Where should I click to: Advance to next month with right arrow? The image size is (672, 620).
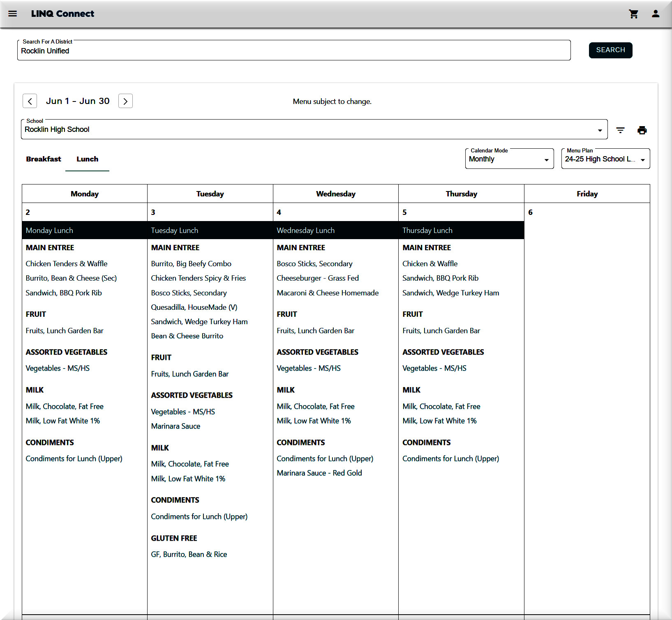125,101
